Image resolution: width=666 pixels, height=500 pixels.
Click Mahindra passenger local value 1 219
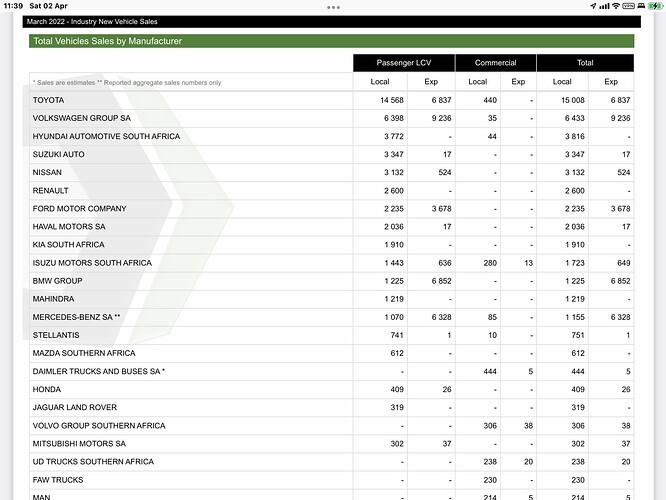point(394,299)
